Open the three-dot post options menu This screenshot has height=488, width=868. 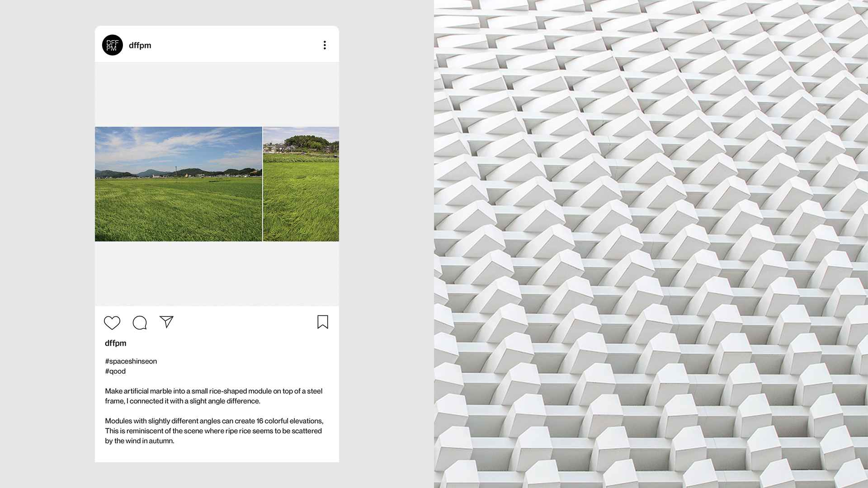coord(325,45)
